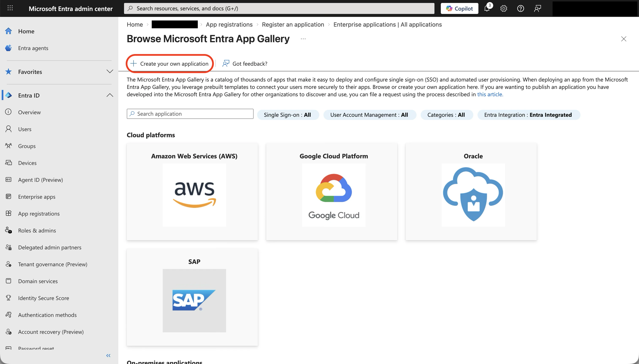Click the Microsoft Entra admin center title
Image resolution: width=639 pixels, height=364 pixels.
(71, 8)
